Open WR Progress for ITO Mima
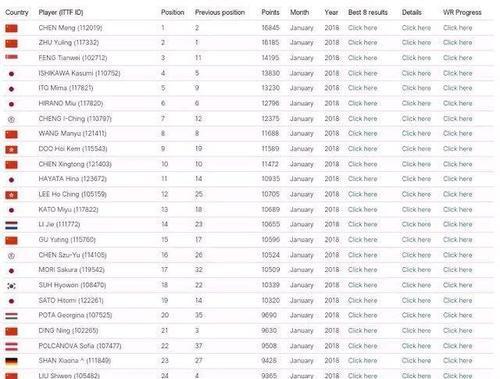The image size is (500, 379). [x=457, y=88]
